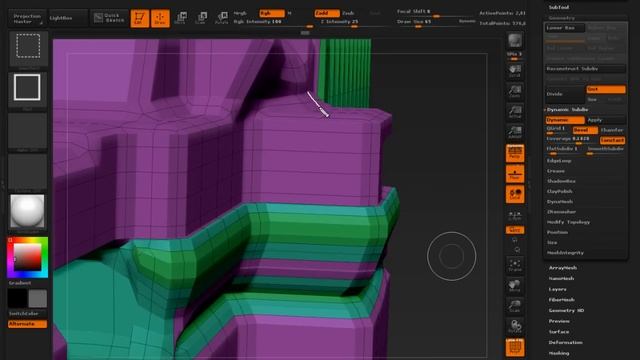Viewport: 640px width, 360px height.
Task: Open the stroke type selector
Action: tap(28, 90)
